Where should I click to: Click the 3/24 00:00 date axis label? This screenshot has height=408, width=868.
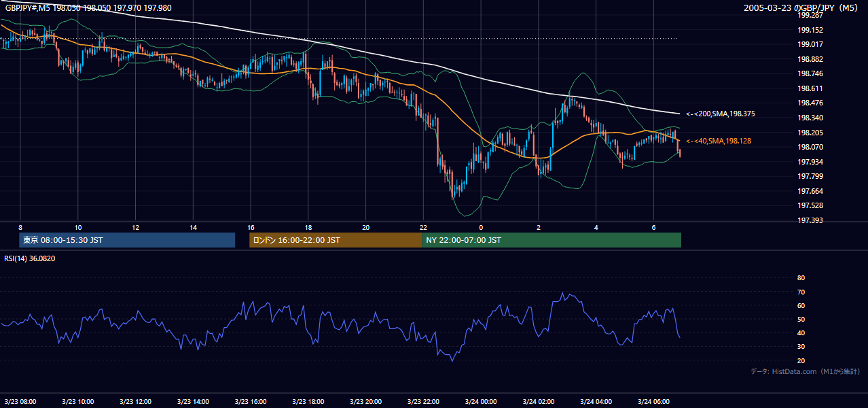pyautogui.click(x=481, y=402)
